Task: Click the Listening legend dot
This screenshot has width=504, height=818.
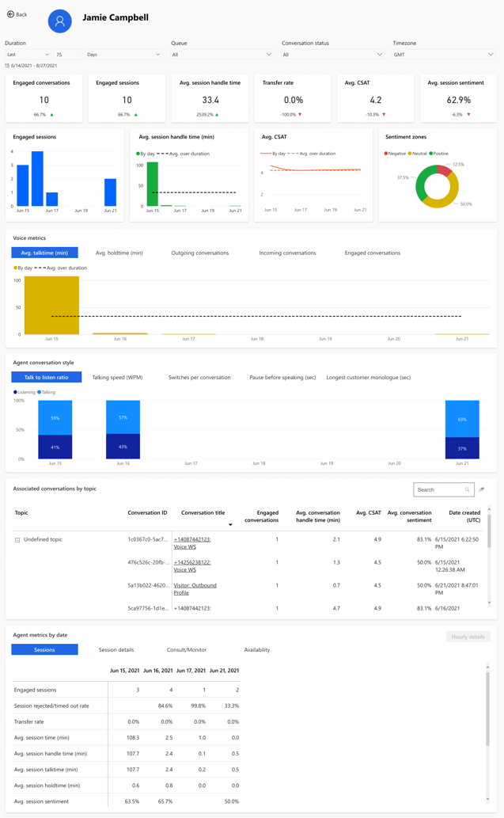Action: pyautogui.click(x=15, y=392)
